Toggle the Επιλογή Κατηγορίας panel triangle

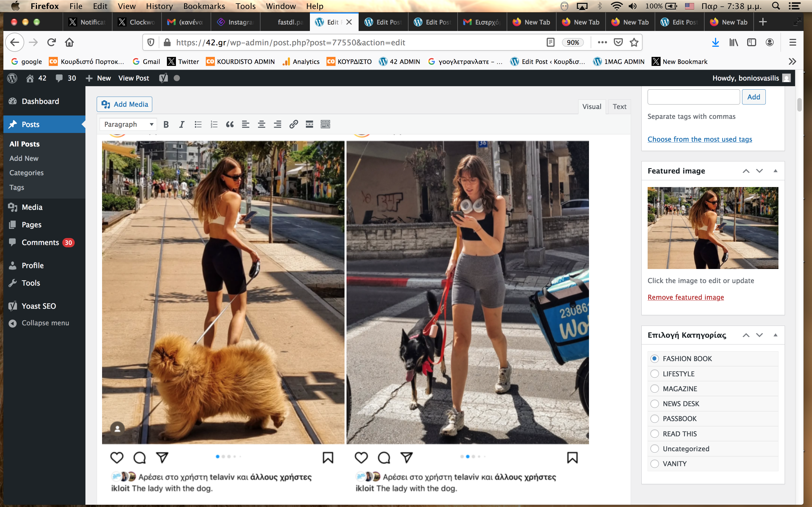click(775, 335)
